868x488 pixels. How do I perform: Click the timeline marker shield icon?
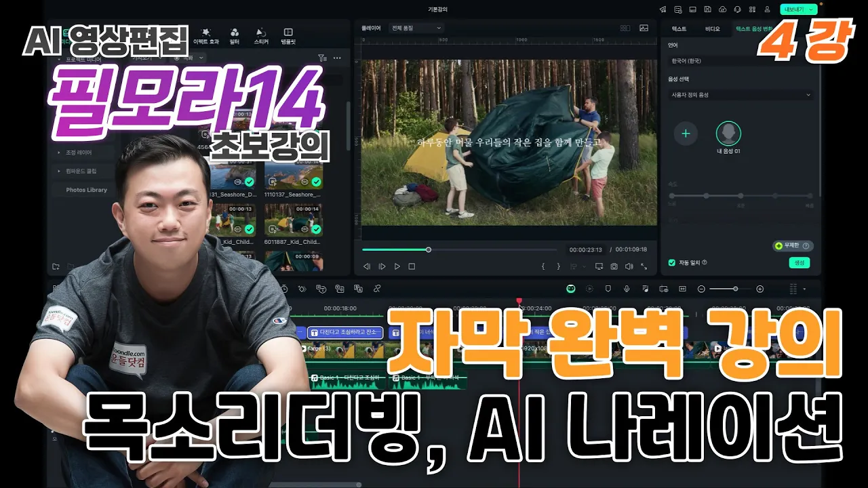pos(608,289)
